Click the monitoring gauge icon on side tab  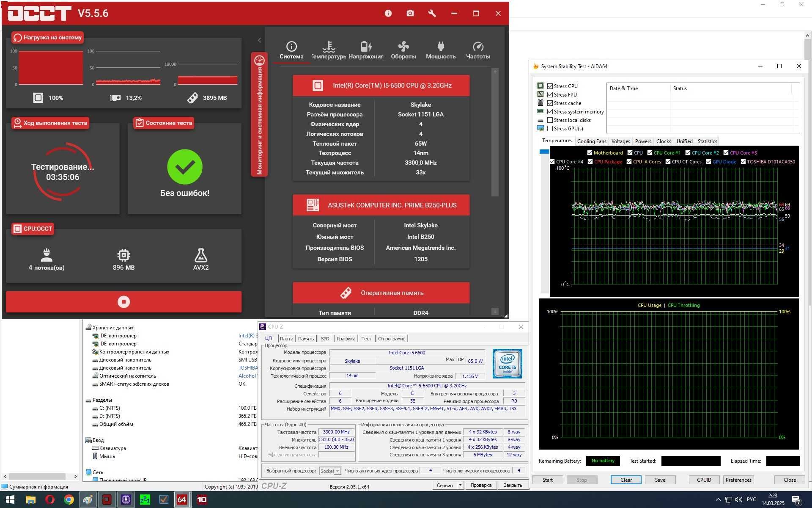(x=259, y=61)
